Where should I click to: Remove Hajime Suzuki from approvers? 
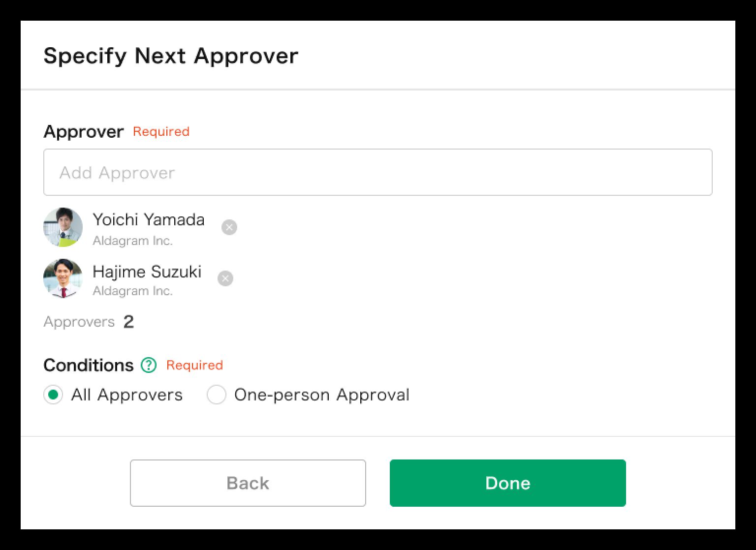tap(225, 278)
